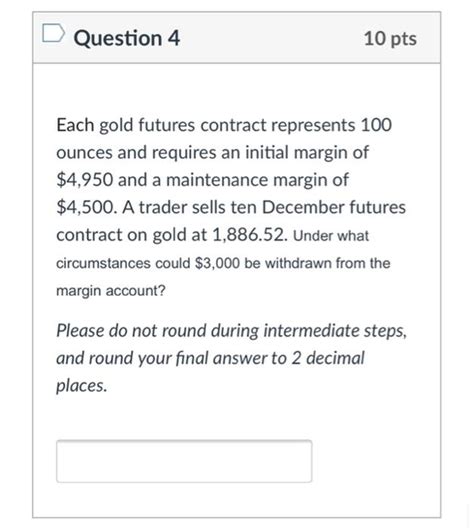Click the 10 pts label
474x529 pixels.
point(390,38)
